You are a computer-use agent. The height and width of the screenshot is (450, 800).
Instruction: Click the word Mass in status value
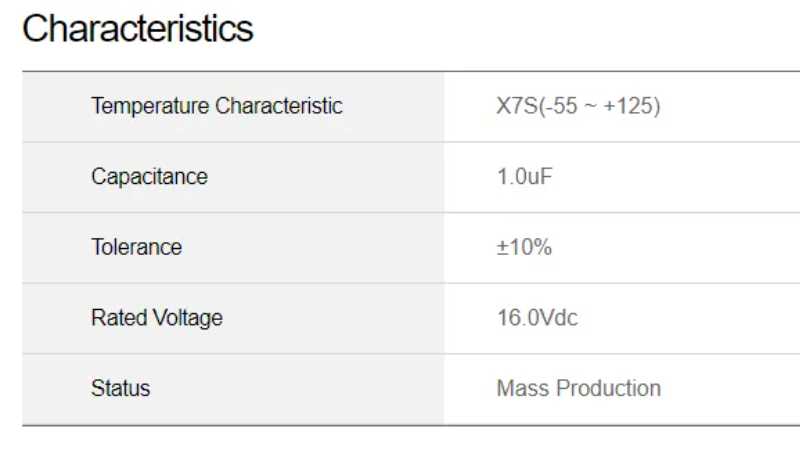coord(523,388)
